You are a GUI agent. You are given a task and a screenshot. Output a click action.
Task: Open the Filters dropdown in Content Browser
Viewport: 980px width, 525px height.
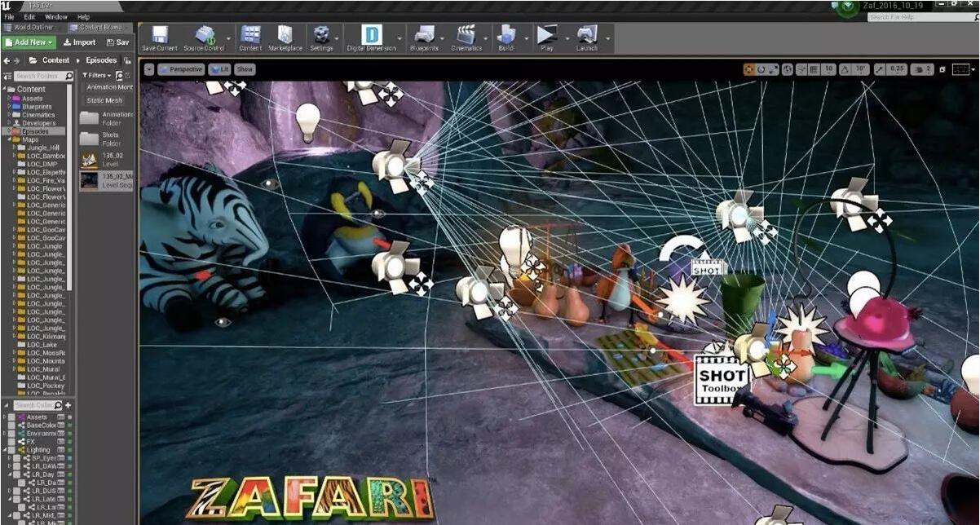(97, 75)
